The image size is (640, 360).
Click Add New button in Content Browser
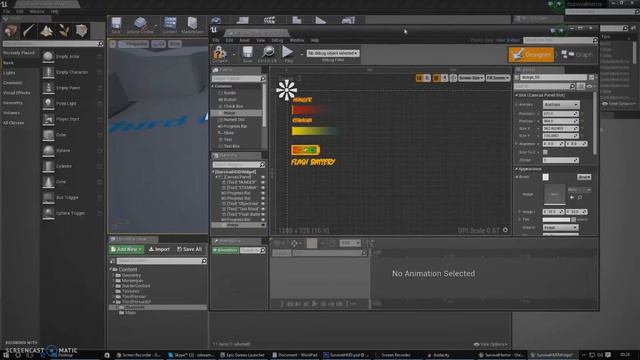126,249
